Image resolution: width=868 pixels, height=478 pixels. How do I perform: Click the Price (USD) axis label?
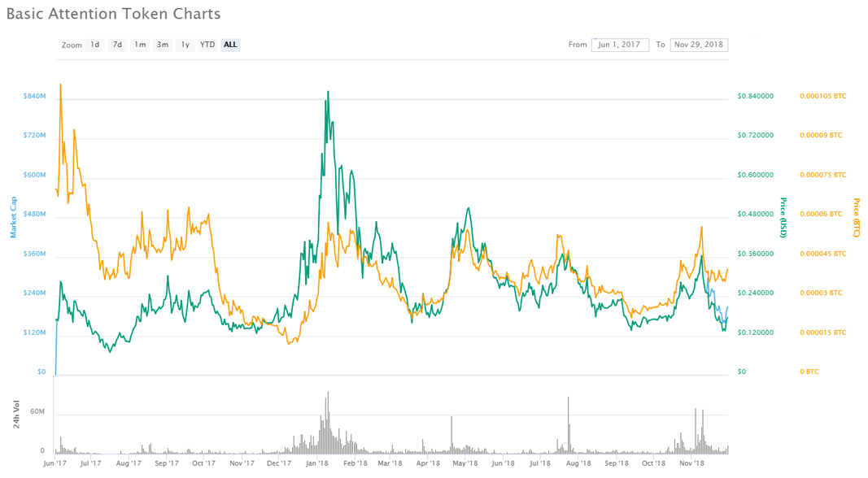783,217
